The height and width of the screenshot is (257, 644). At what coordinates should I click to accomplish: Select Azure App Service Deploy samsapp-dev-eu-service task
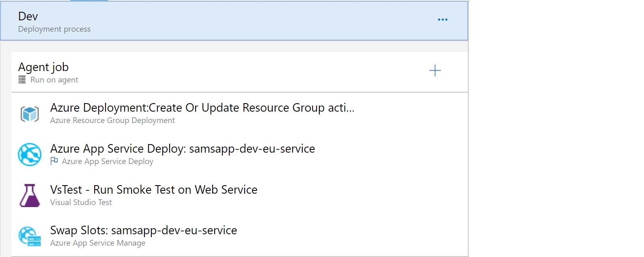(x=182, y=149)
